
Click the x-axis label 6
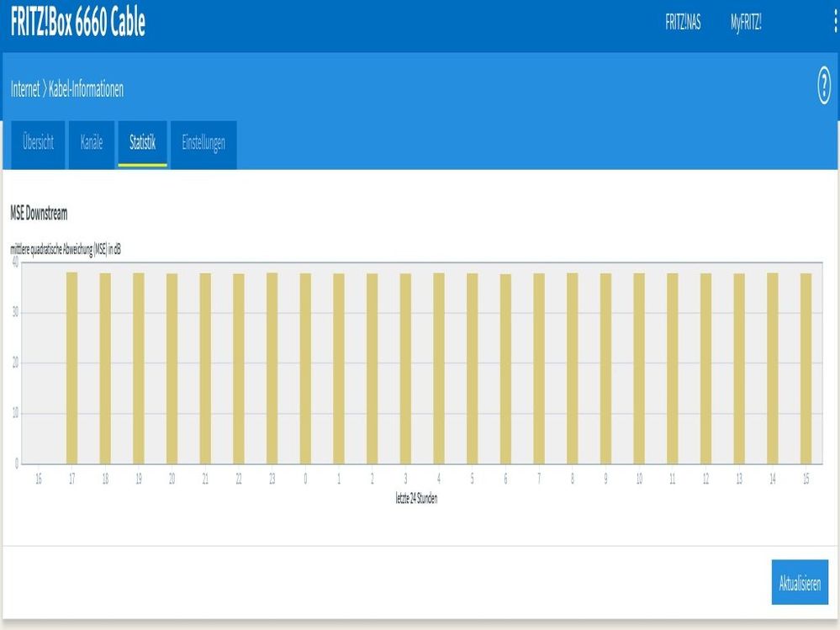(505, 479)
